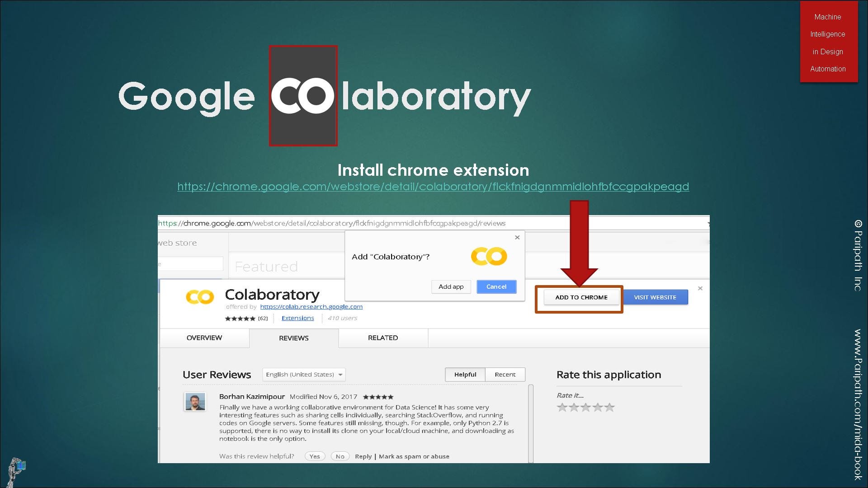Select the Helpful review sort toggle
The image size is (868, 488).
pyautogui.click(x=465, y=374)
